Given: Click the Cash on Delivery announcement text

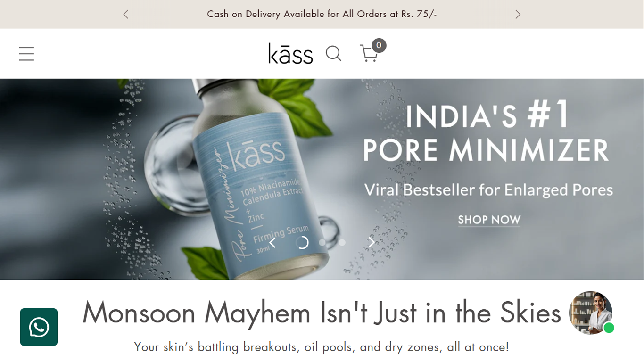Looking at the screenshot, I should click(x=322, y=14).
